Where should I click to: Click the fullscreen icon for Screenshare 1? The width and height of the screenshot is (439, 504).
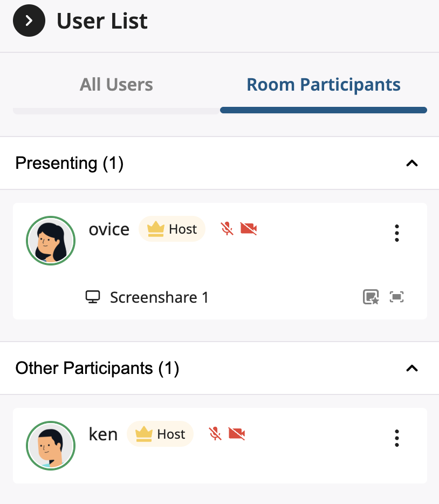coord(397,297)
